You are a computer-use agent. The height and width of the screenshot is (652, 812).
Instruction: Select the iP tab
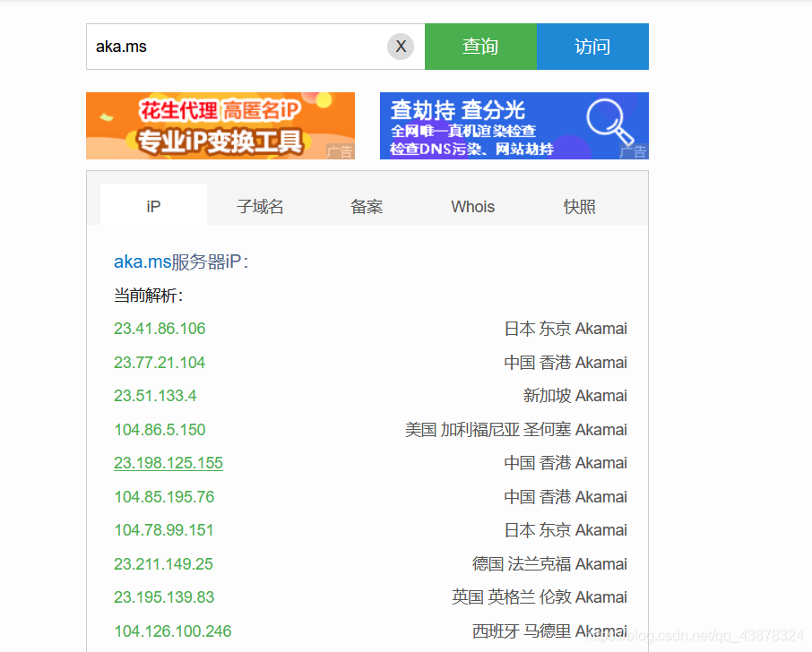coord(153,205)
